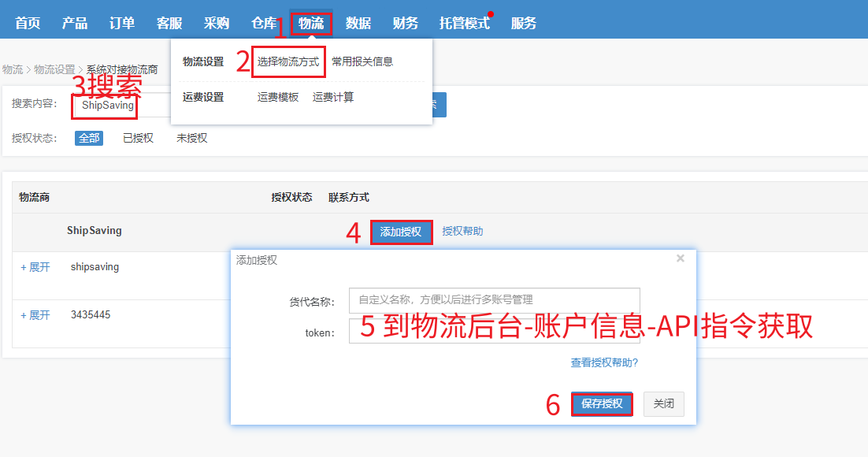868x457 pixels.
Task: Open the 物流 menu
Action: [x=311, y=24]
